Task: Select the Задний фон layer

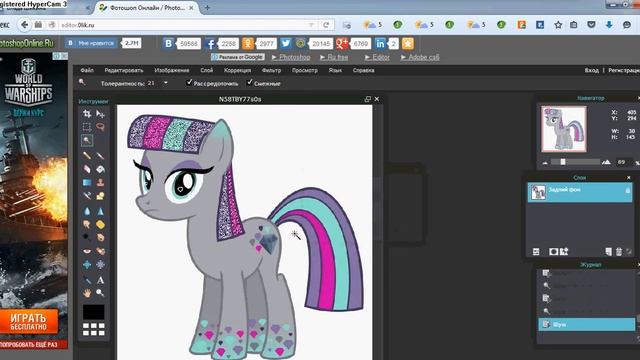Action: (x=580, y=192)
